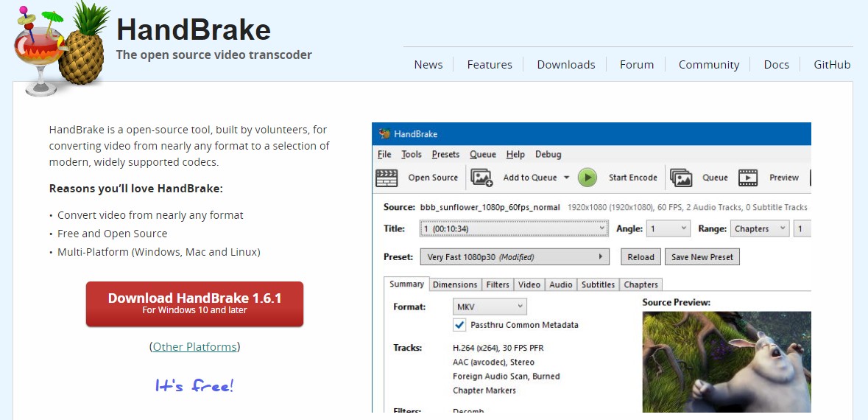
Task: Click the Source Preview thumbnail image
Action: (726, 361)
